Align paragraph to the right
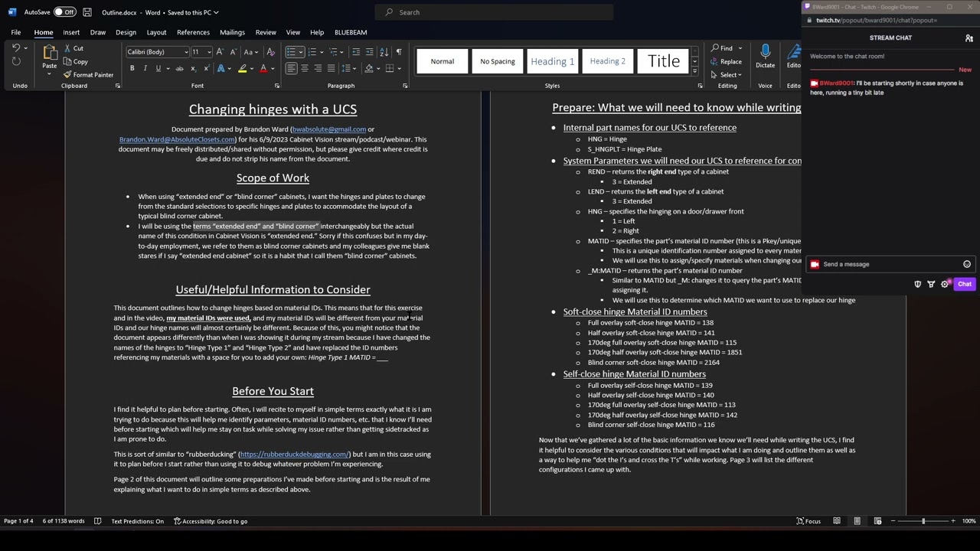Screen dimensions: 980x551 (x=318, y=69)
